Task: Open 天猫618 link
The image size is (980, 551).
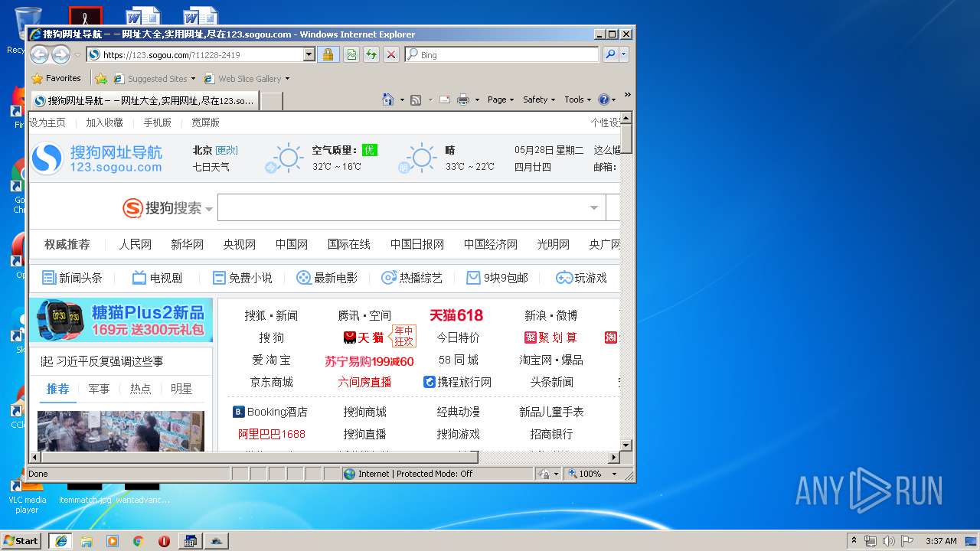Action: (456, 315)
